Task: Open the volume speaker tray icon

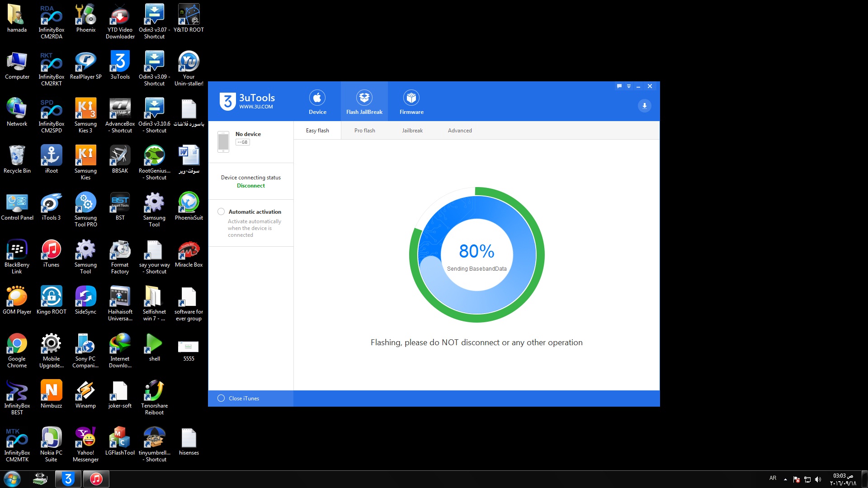Action: coord(818,479)
